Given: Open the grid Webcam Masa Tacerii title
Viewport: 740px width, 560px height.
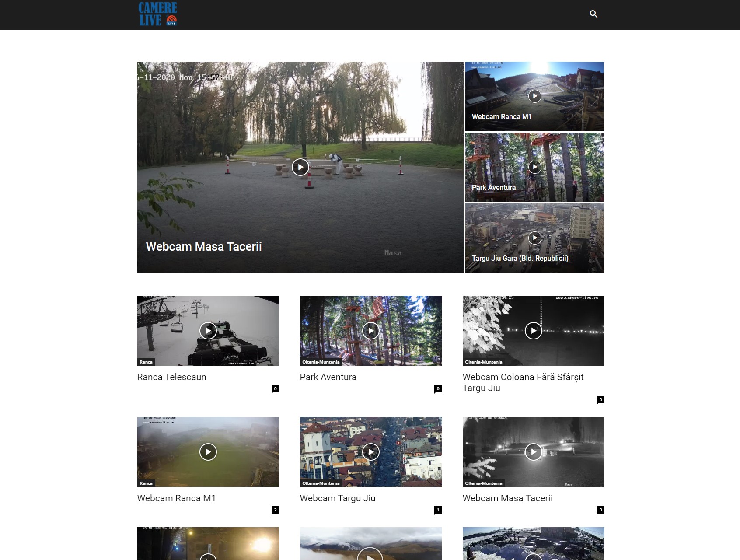Looking at the screenshot, I should [x=507, y=498].
